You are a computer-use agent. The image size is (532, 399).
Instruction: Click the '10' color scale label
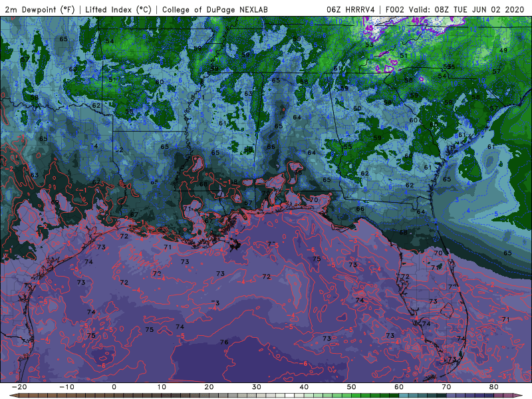(162, 387)
